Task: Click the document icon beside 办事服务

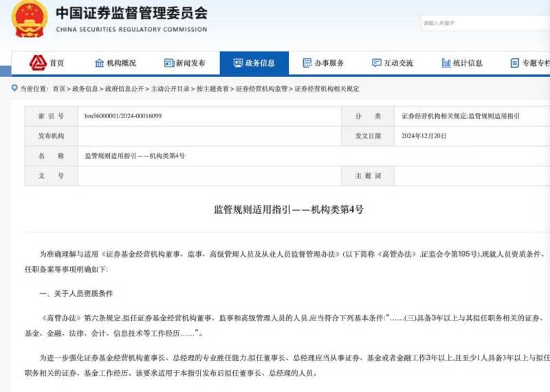Action: point(307,63)
